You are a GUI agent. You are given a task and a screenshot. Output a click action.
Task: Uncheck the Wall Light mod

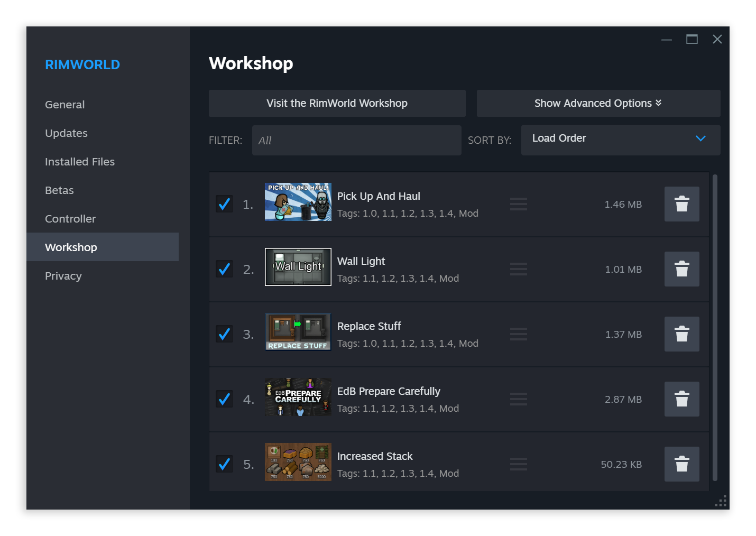224,269
